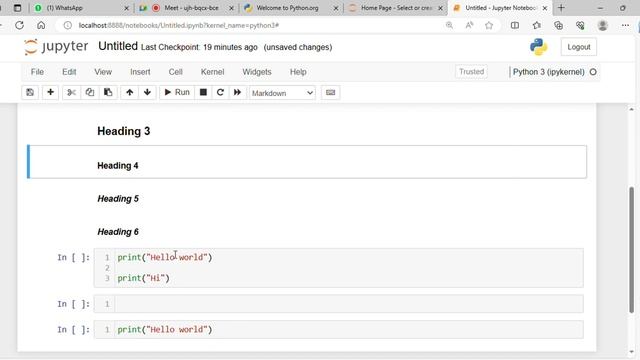Screen dimensions: 640x360
Task: Restart the kernel icon
Action: (x=220, y=92)
